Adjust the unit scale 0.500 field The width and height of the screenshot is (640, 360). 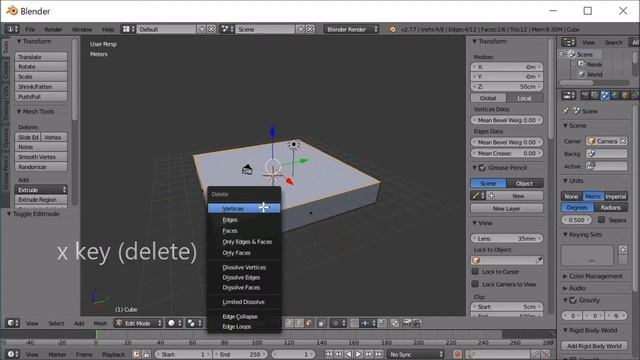pyautogui.click(x=576, y=220)
